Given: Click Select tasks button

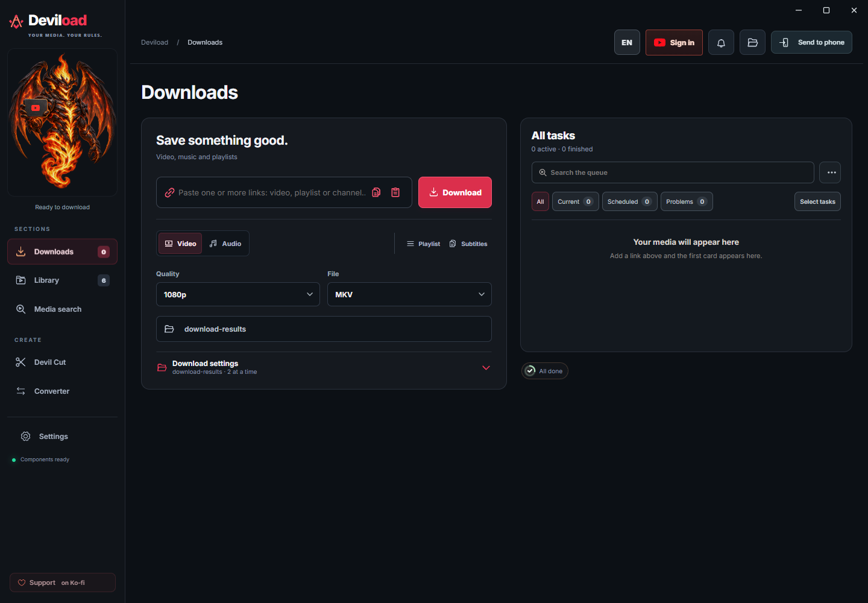Looking at the screenshot, I should [817, 201].
